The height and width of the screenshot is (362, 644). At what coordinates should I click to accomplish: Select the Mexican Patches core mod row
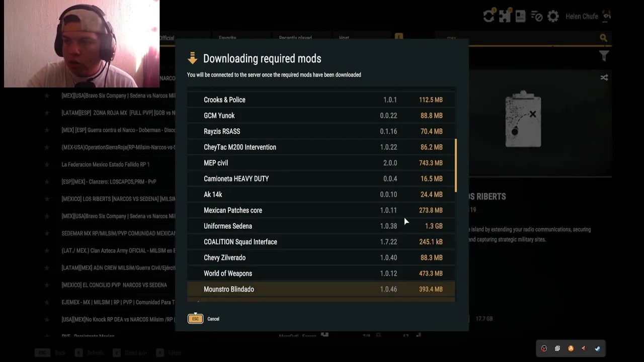[321, 210]
